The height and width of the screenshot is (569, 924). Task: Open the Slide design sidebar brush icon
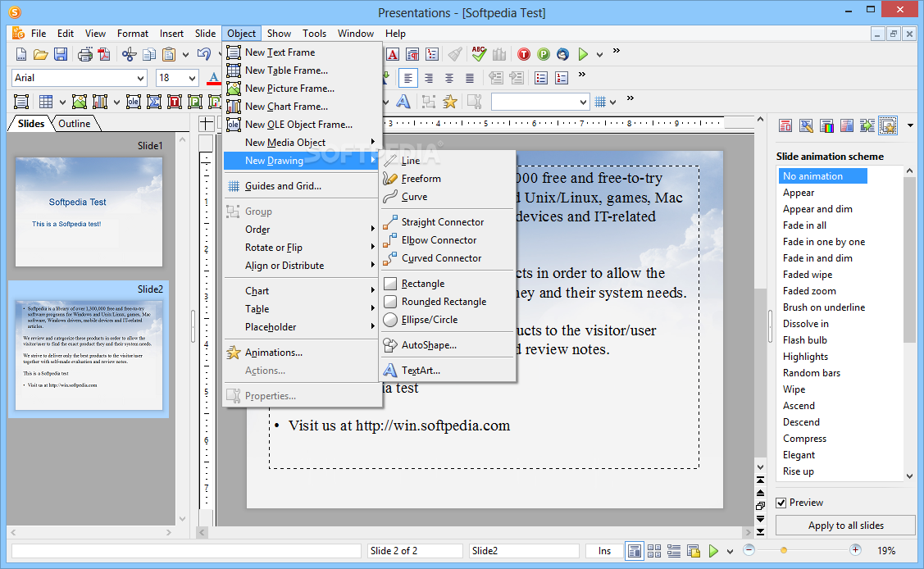pyautogui.click(x=806, y=125)
